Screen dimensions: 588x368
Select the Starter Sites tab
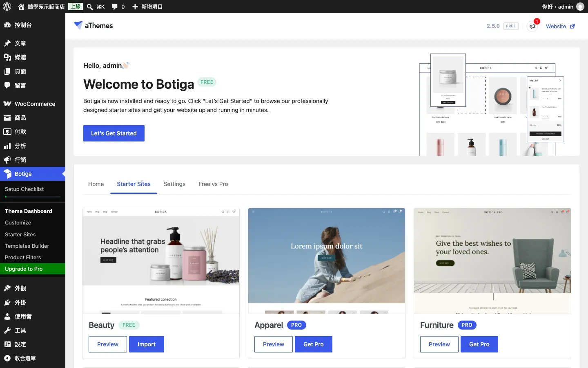(x=134, y=184)
